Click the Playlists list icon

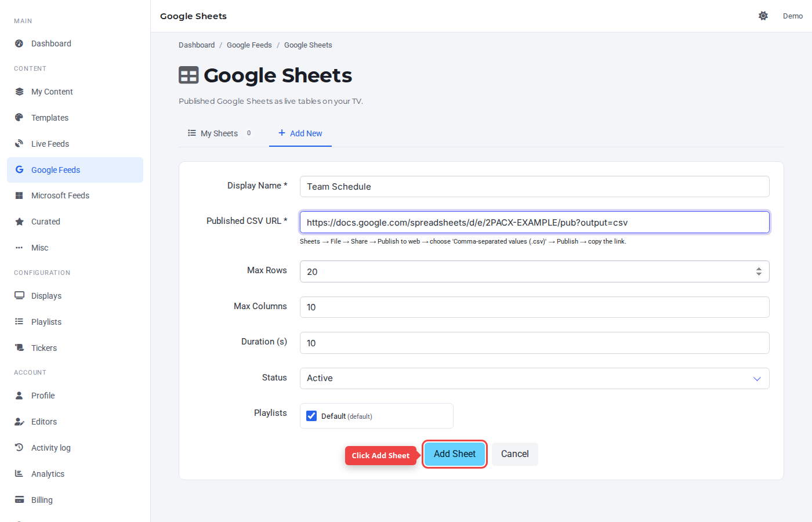pyautogui.click(x=19, y=322)
